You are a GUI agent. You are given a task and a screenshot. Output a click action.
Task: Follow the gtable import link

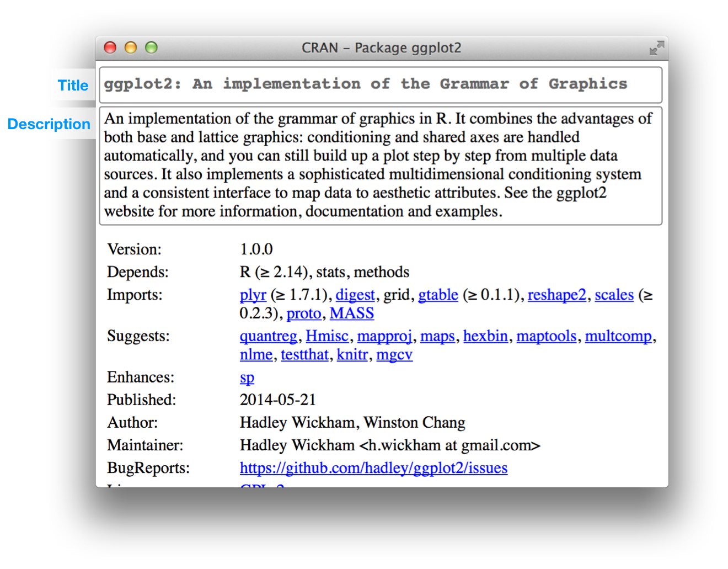tap(438, 295)
